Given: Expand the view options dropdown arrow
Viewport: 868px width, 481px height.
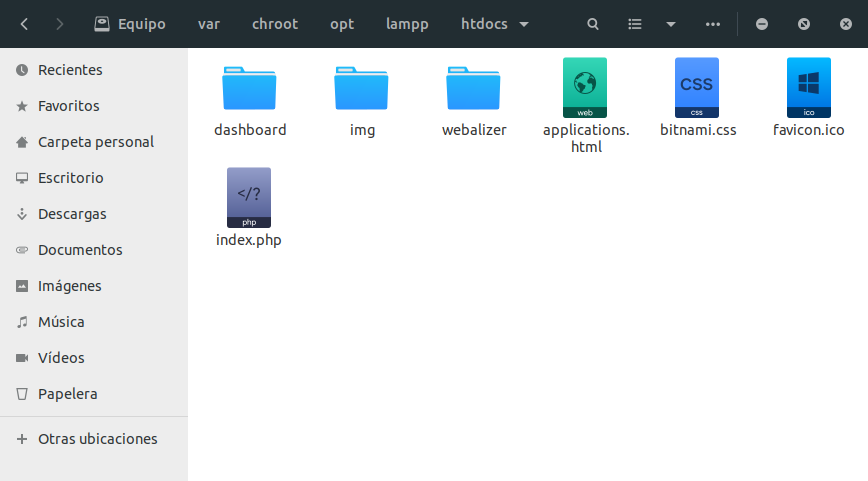Looking at the screenshot, I should click(x=670, y=24).
